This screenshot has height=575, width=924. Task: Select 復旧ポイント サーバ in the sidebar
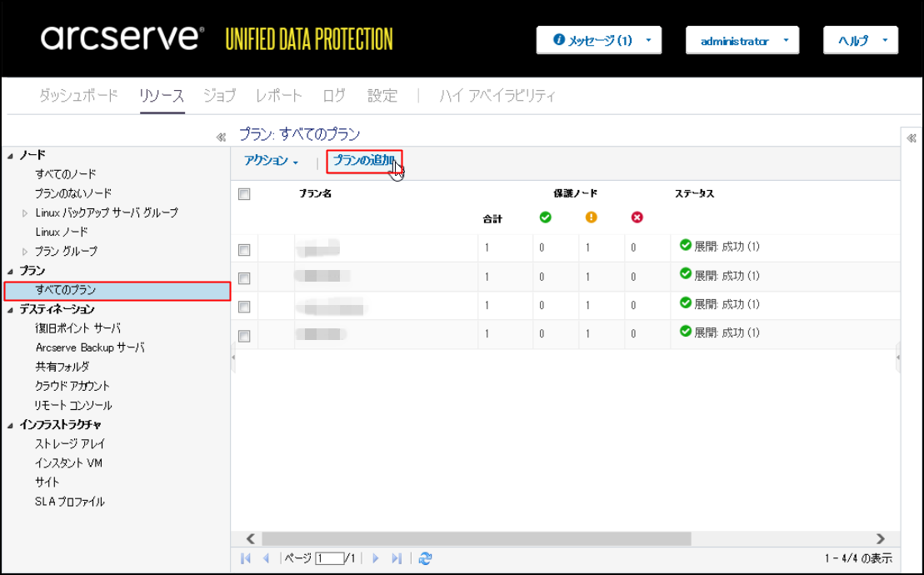77,328
